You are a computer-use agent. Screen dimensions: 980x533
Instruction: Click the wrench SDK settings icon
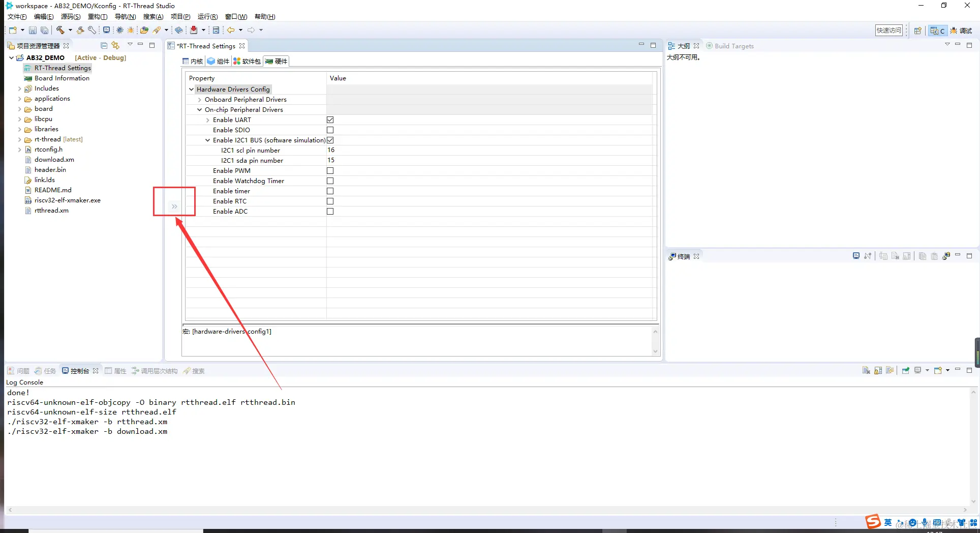(x=92, y=30)
